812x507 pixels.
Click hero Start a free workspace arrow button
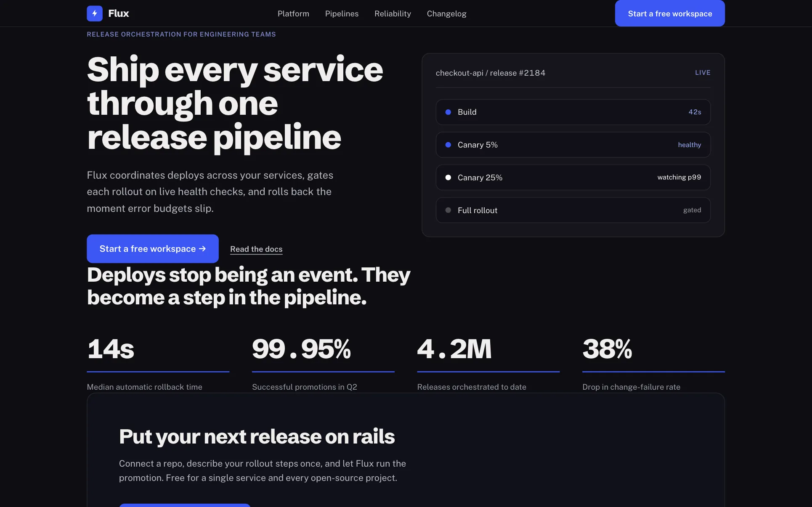153,248
